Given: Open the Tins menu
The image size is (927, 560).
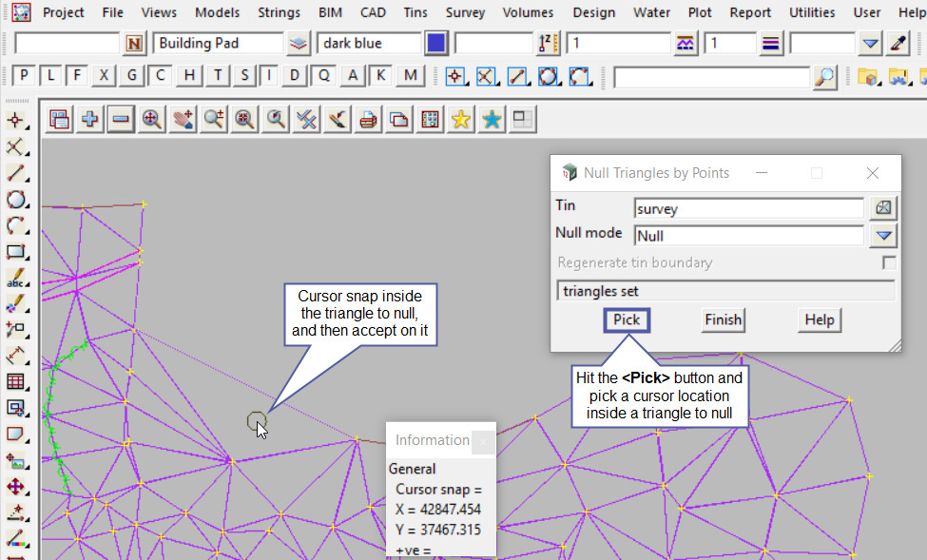Looking at the screenshot, I should coord(415,12).
